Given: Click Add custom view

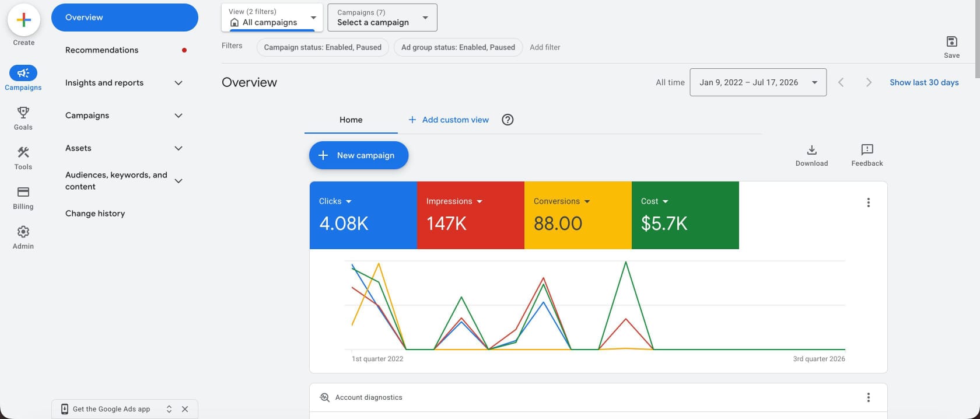Looking at the screenshot, I should pos(448,120).
